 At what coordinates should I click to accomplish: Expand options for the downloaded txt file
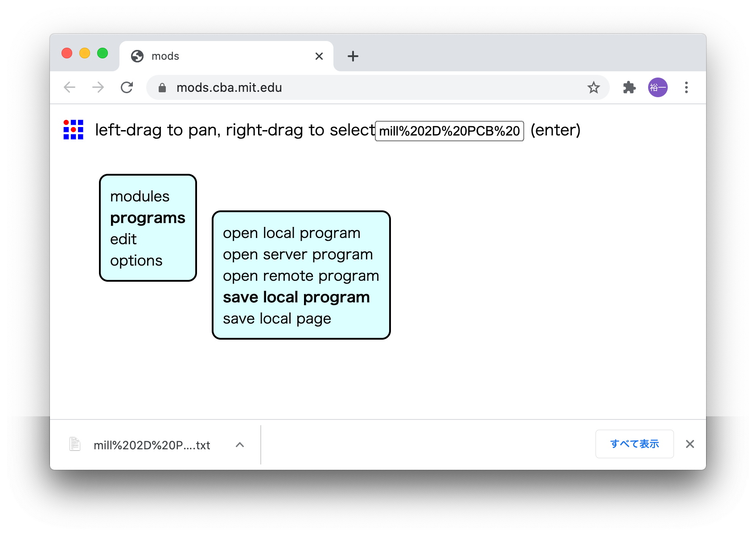240,445
